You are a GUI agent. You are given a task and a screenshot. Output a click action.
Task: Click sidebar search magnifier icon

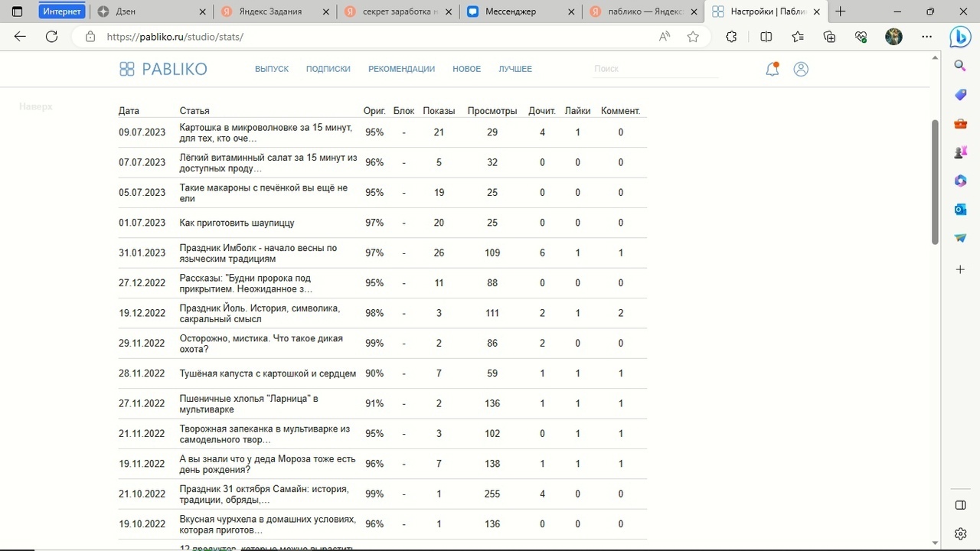(960, 67)
